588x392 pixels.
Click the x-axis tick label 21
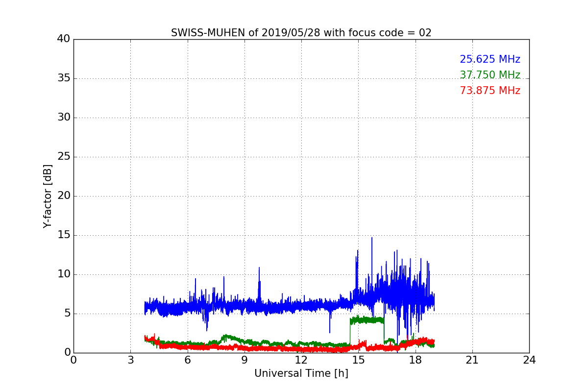click(x=472, y=360)
